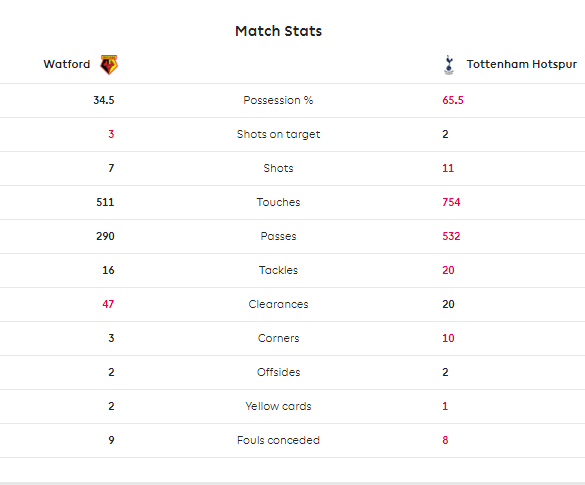Select Tottenham's 532 passes value
The height and width of the screenshot is (485, 585).
[x=451, y=236]
